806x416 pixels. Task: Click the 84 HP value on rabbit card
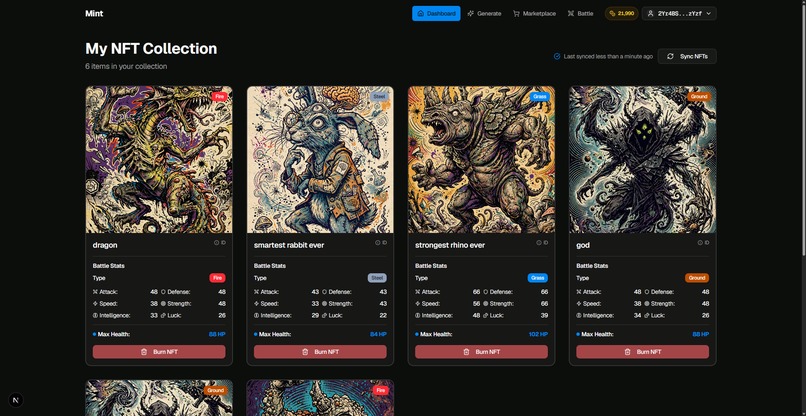(378, 334)
